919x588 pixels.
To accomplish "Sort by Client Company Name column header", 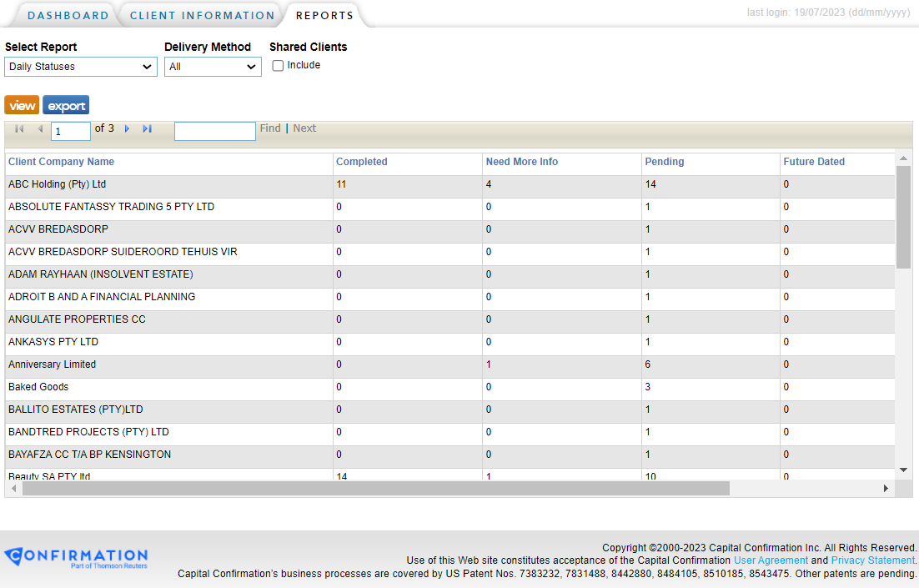I will tap(61, 162).
